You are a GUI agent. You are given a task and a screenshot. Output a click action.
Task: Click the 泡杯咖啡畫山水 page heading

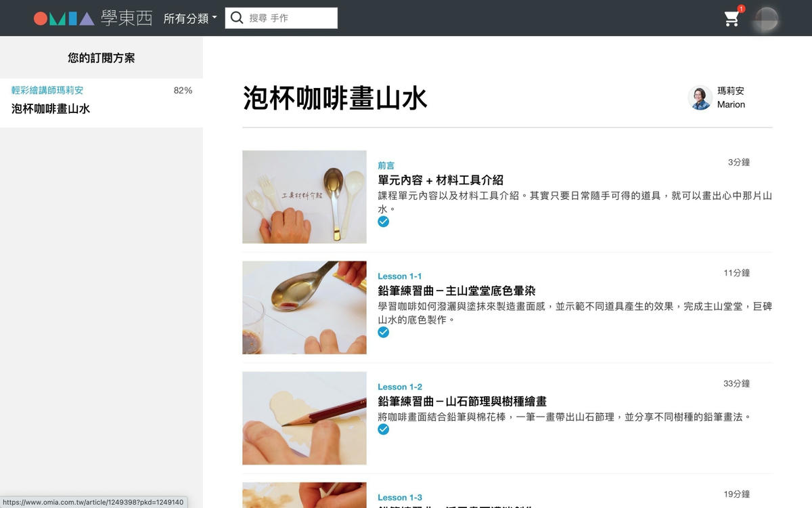pyautogui.click(x=336, y=98)
